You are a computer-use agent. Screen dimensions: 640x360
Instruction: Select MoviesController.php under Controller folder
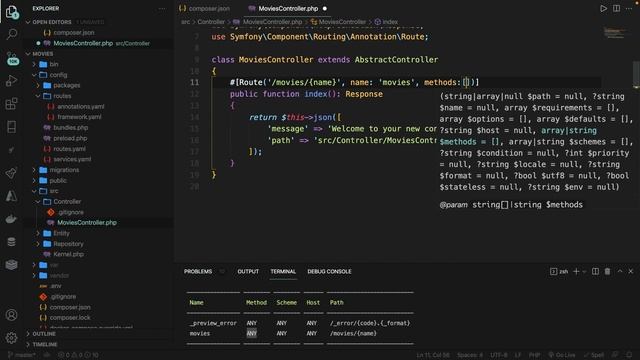tap(87, 222)
